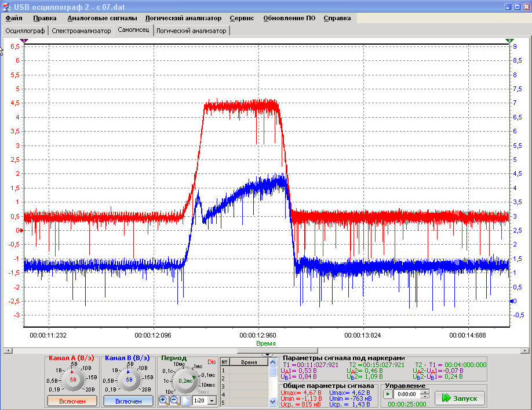Select the Самописец tab

pos(133,30)
